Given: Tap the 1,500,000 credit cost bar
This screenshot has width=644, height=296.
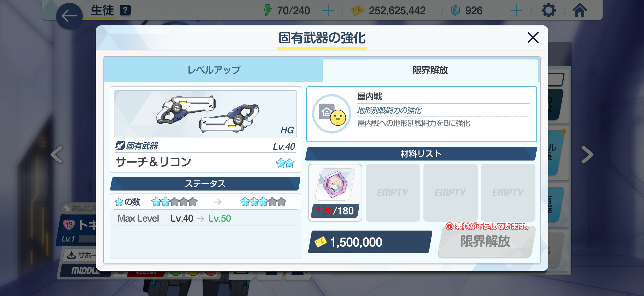Looking at the screenshot, I should click(x=370, y=242).
